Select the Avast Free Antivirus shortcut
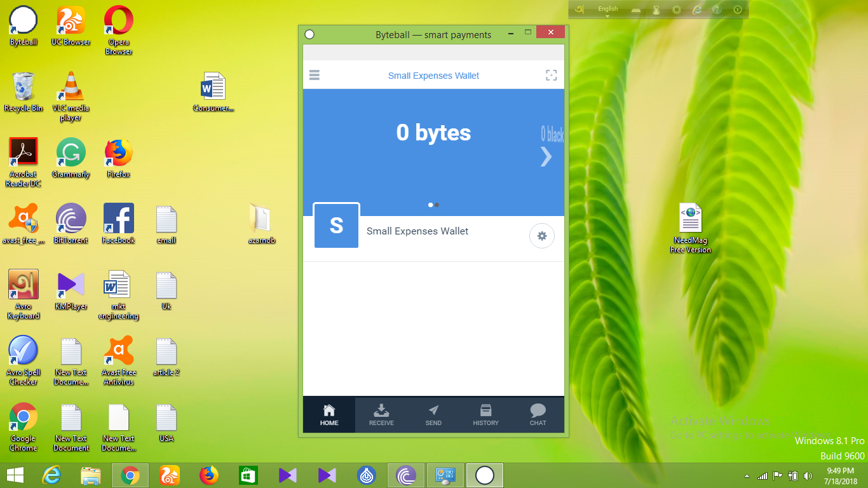 point(119,360)
